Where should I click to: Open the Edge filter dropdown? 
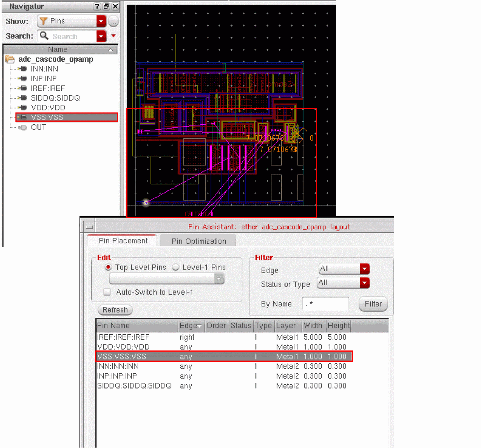pos(364,269)
